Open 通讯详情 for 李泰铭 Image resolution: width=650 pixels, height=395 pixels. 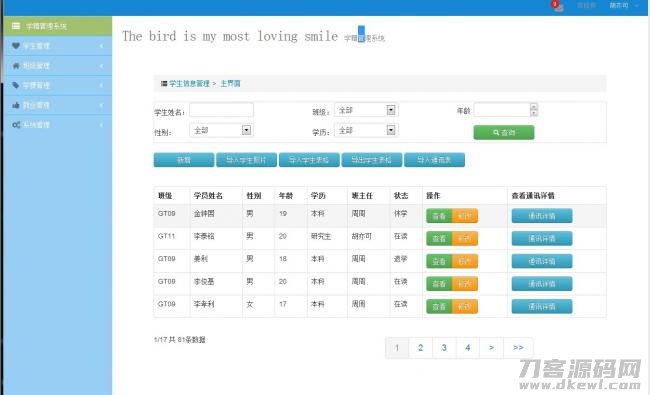point(542,239)
